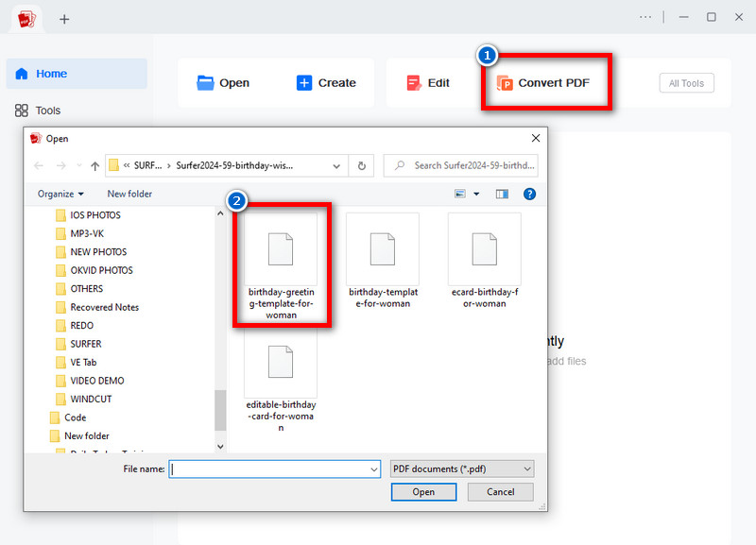Select REDO folder
Image resolution: width=756 pixels, height=545 pixels.
(x=75, y=325)
